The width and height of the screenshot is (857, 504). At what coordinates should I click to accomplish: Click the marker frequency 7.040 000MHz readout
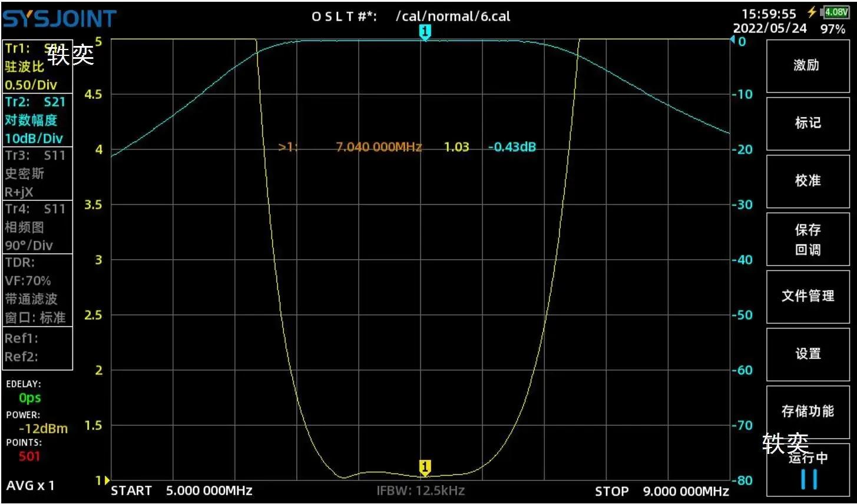point(379,147)
